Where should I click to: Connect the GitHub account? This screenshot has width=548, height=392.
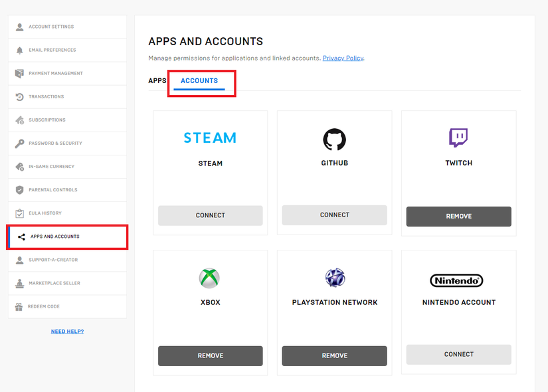pyautogui.click(x=335, y=215)
